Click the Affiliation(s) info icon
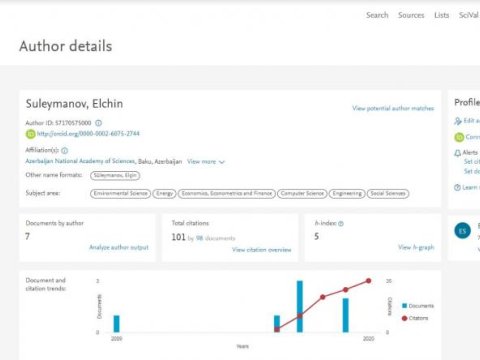This screenshot has height=360, width=480. 65,150
